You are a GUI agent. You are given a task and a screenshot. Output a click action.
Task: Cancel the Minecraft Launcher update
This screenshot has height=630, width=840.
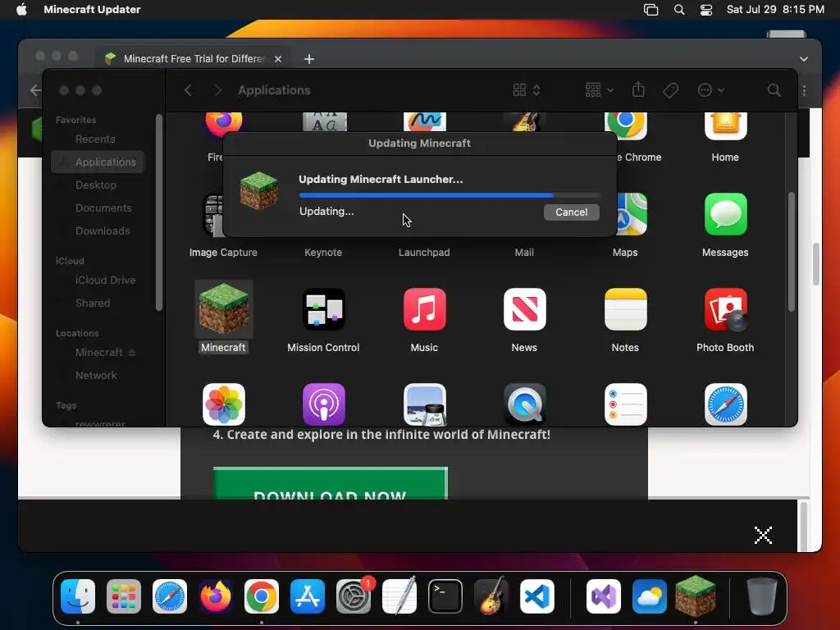571,212
